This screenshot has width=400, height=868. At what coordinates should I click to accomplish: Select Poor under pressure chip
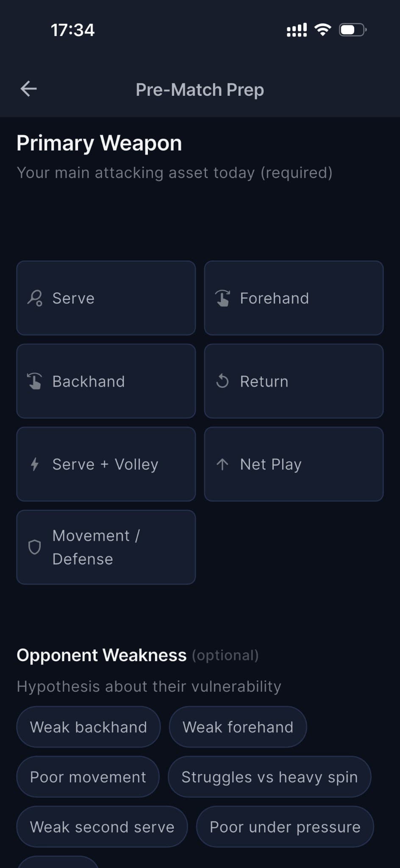pos(285,827)
